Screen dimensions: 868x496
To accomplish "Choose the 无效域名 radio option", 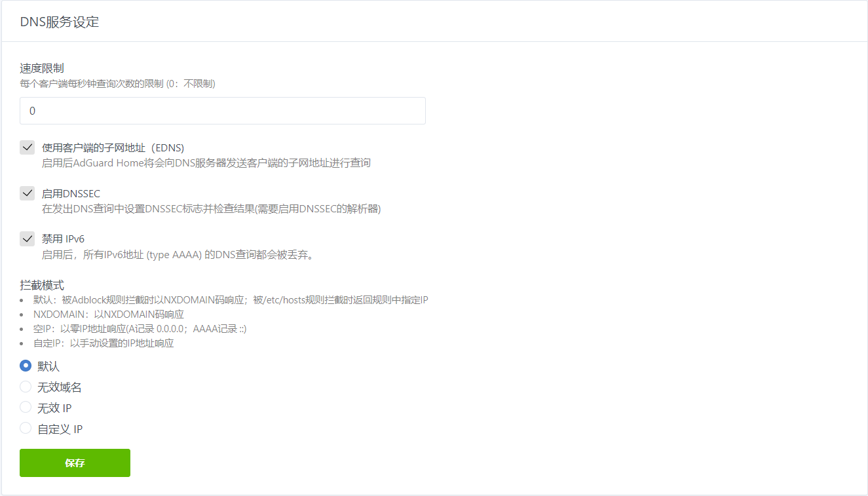I will (x=26, y=387).
